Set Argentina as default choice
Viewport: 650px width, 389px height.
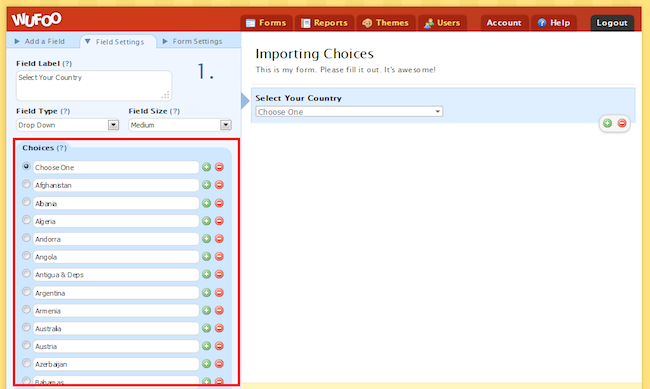pyautogui.click(x=27, y=292)
